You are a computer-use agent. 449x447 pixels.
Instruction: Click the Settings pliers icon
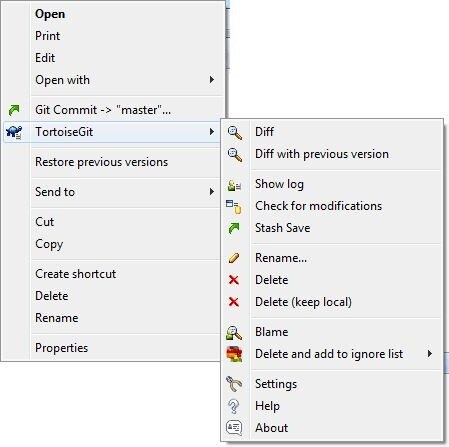(x=234, y=384)
